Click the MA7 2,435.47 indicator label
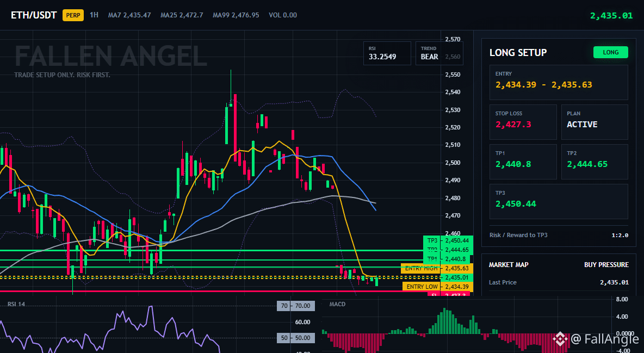This screenshot has height=353, width=644. pyautogui.click(x=129, y=15)
